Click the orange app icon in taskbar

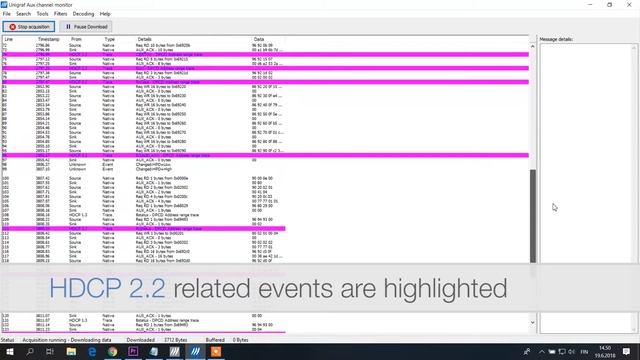[x=216, y=351]
